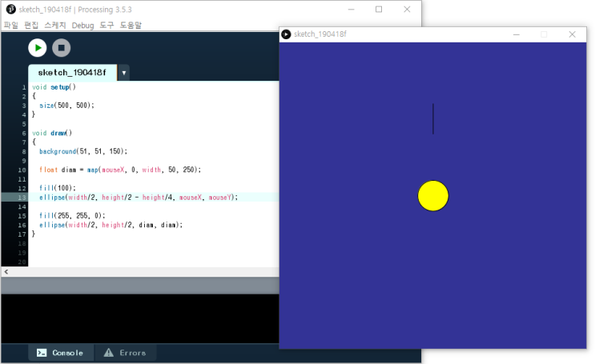Click the 'void setup()' code line
This screenshot has height=364, width=595.
point(54,87)
